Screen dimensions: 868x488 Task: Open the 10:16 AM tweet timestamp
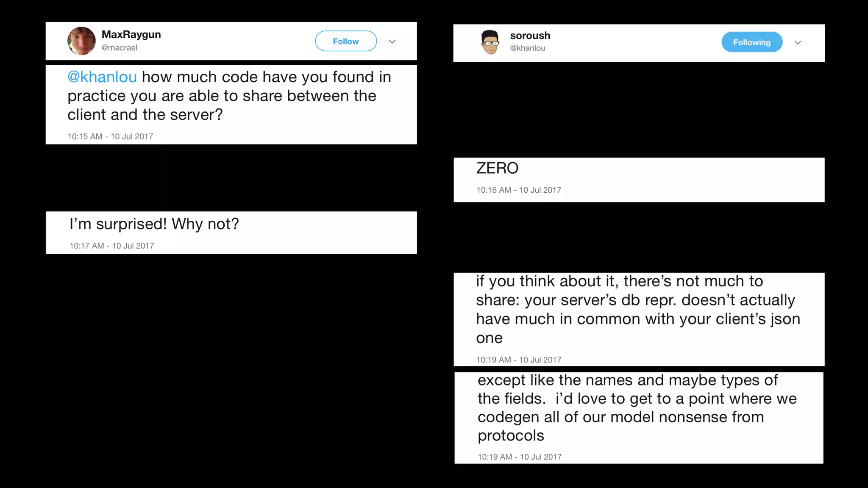[x=518, y=190]
